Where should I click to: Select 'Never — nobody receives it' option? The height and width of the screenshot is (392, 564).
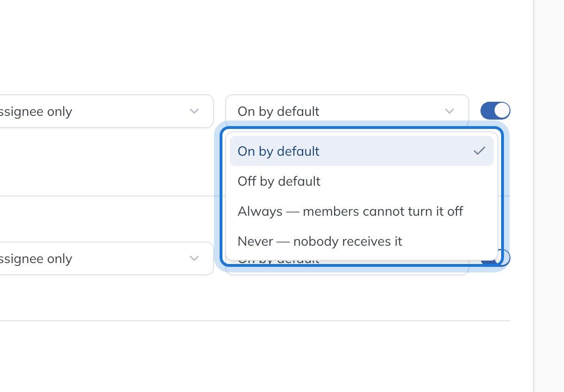pos(361,241)
